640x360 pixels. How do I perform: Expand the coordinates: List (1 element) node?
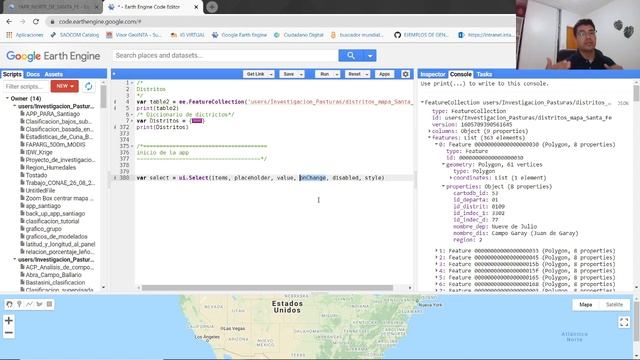451,178
